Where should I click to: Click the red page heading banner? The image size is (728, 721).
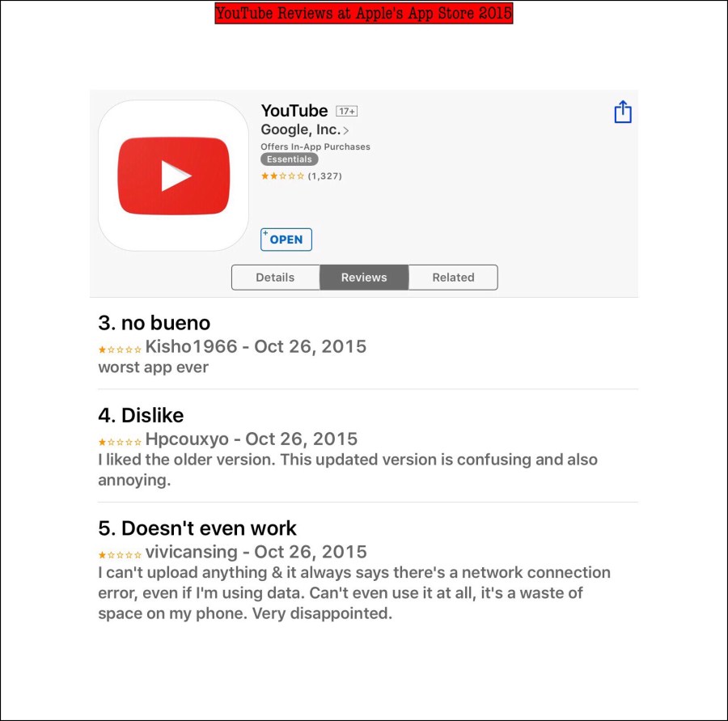pyautogui.click(x=363, y=13)
